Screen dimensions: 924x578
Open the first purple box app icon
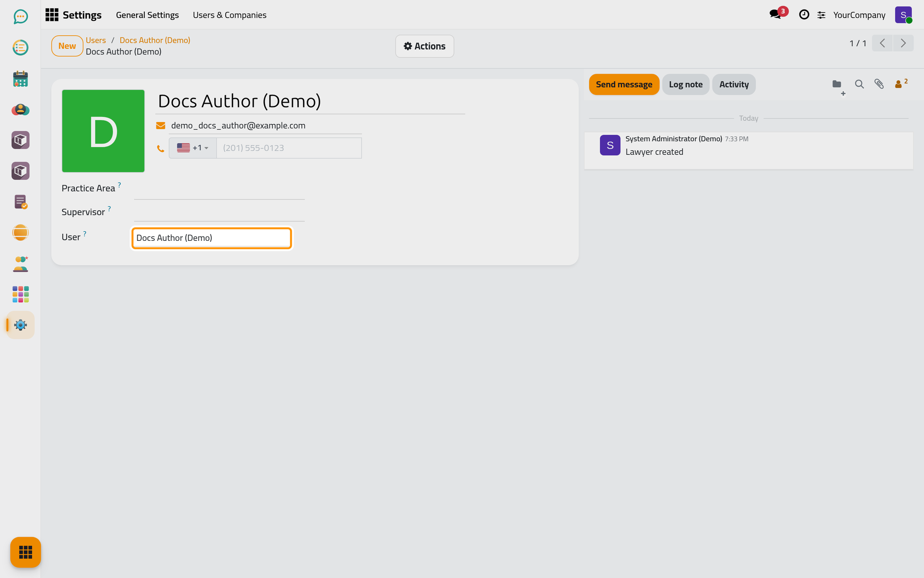[20, 140]
